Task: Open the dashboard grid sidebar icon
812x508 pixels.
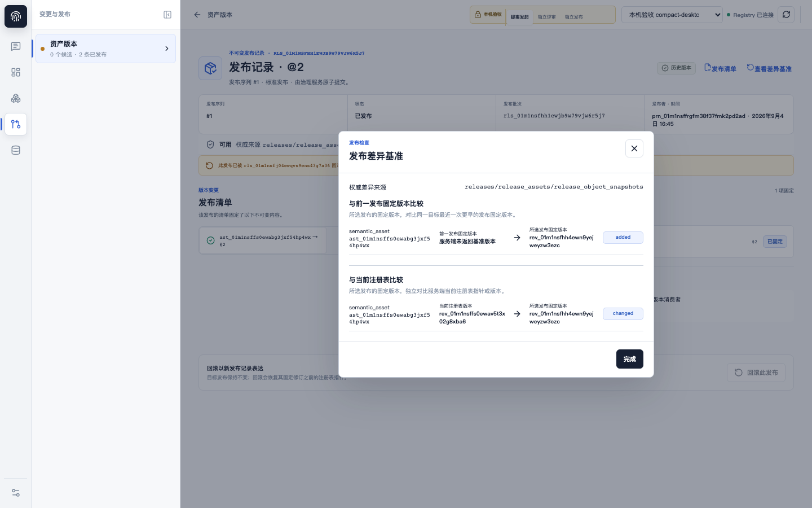Action: click(x=16, y=72)
